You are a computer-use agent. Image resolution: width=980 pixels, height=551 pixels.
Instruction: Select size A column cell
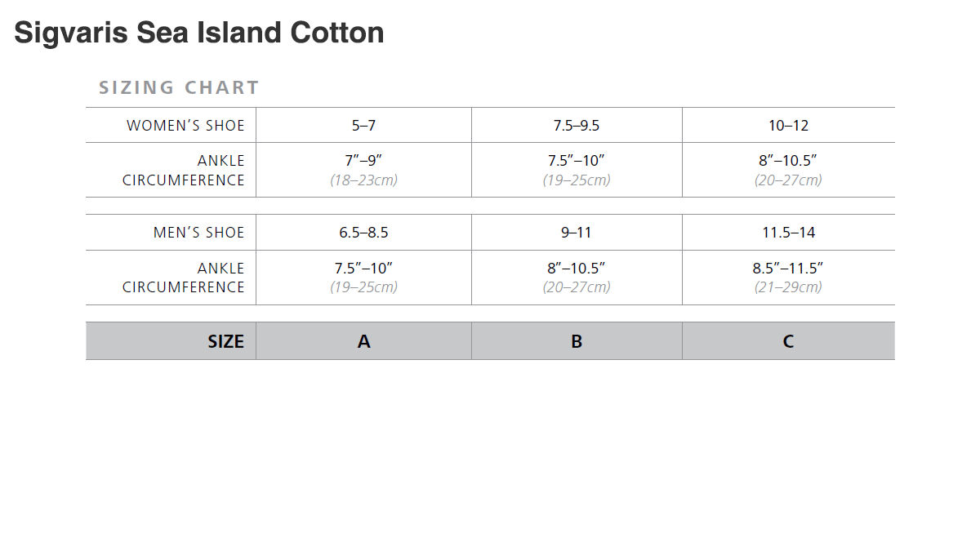pos(363,341)
